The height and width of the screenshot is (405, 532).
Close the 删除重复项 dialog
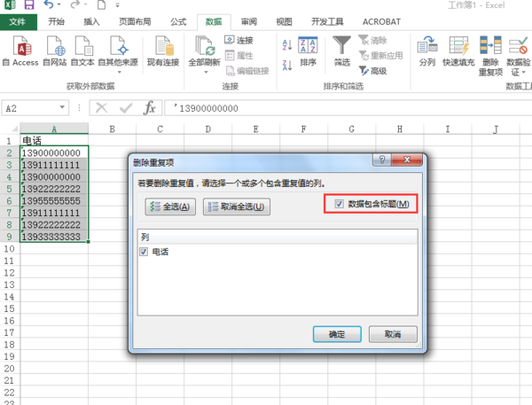point(407,160)
